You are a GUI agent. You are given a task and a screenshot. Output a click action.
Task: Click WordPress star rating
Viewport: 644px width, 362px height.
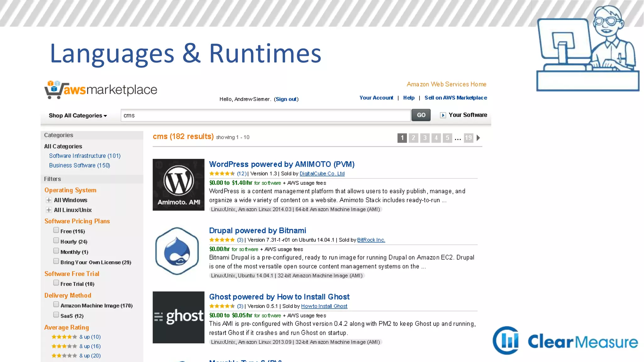point(222,173)
